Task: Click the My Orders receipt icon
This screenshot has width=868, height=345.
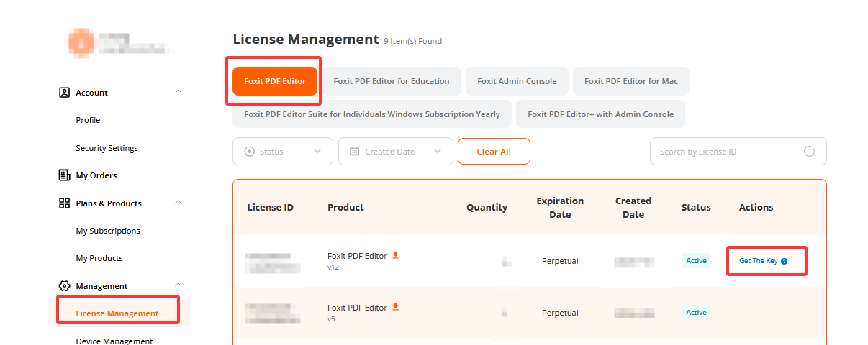Action: (64, 175)
